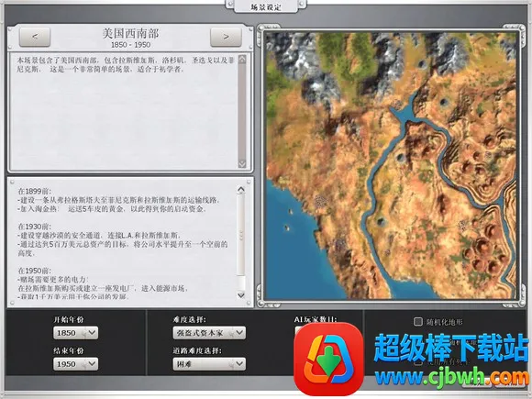This screenshot has height=399, width=532.
Task: Click the objective line 赌场需要更多的电力
Action: (x=53, y=280)
